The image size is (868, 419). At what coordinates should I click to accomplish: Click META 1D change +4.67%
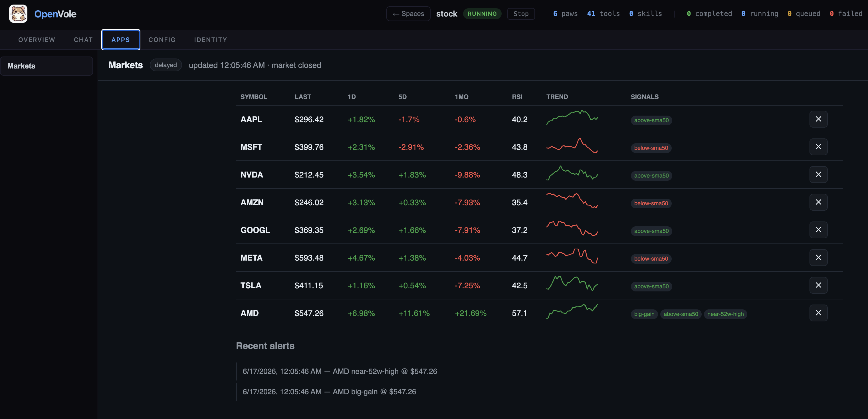pos(361,258)
